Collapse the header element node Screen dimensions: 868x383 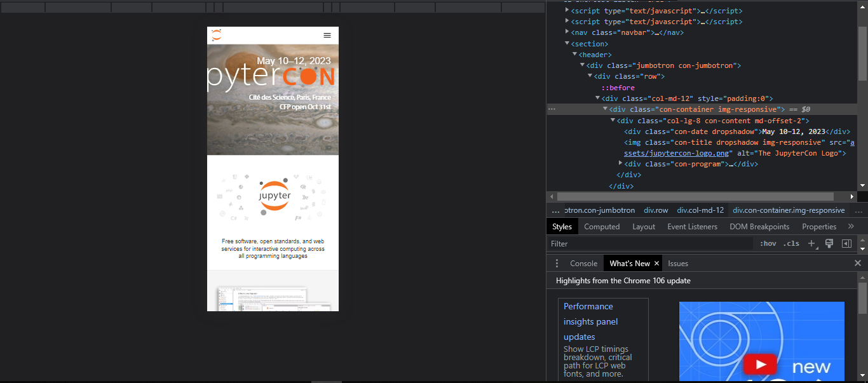(x=575, y=55)
